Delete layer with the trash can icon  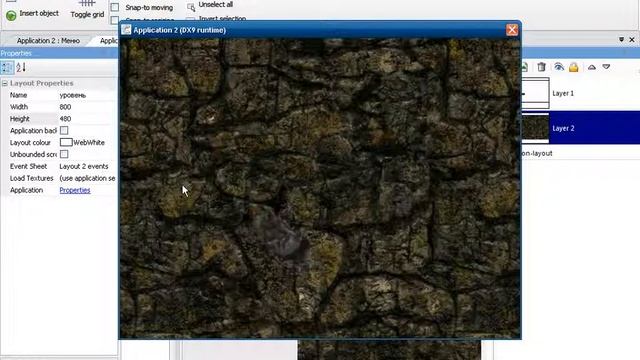541,67
